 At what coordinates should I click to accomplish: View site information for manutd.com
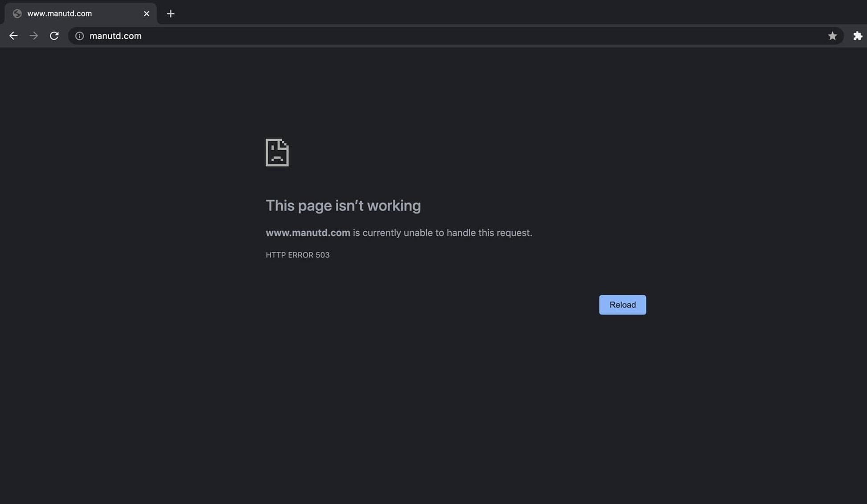tap(79, 36)
